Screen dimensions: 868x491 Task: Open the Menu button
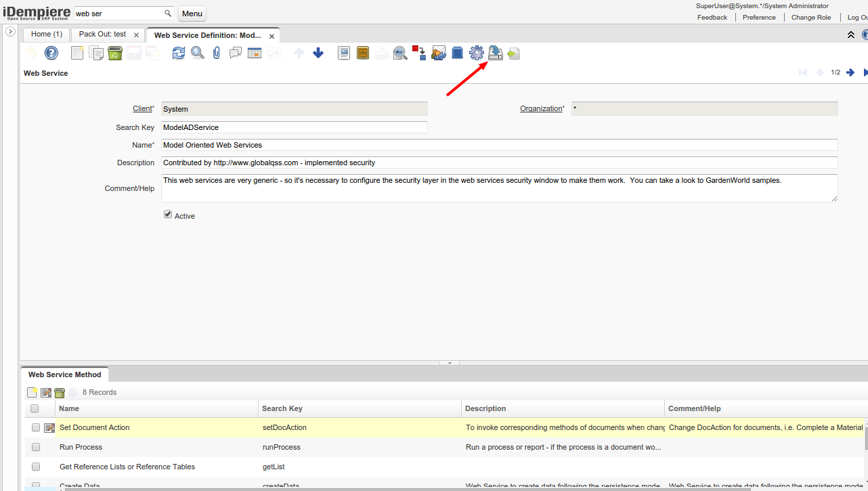pos(192,14)
